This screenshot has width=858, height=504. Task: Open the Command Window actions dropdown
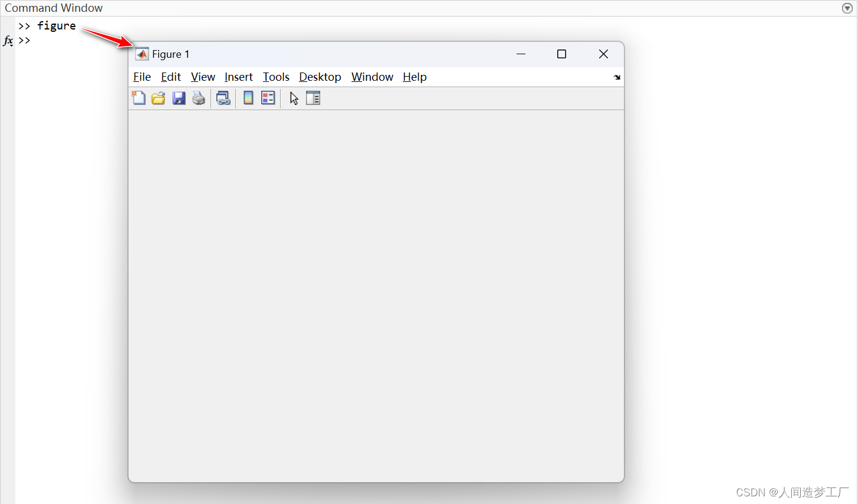[847, 8]
